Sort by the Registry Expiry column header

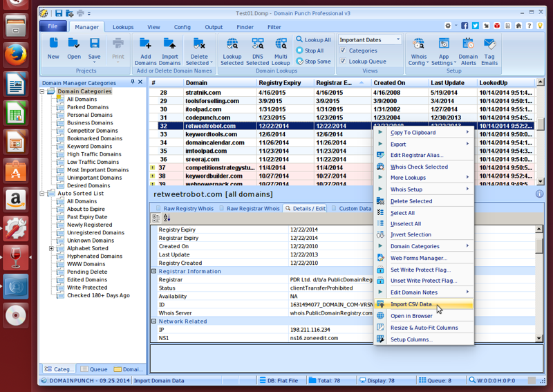[285, 82]
